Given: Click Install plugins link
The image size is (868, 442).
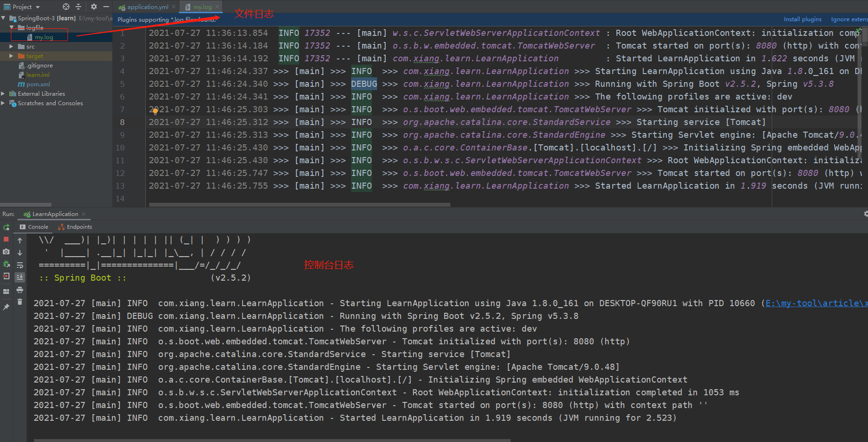Looking at the screenshot, I should pos(802,19).
